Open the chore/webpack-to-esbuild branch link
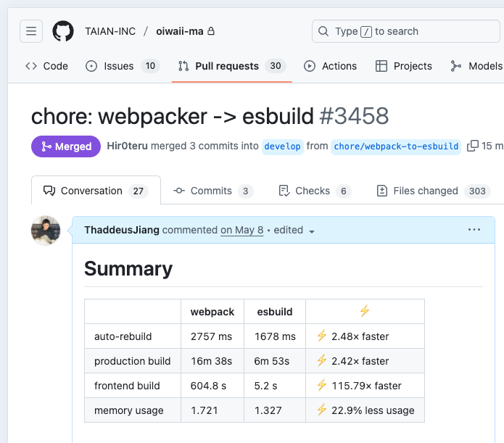 [396, 146]
